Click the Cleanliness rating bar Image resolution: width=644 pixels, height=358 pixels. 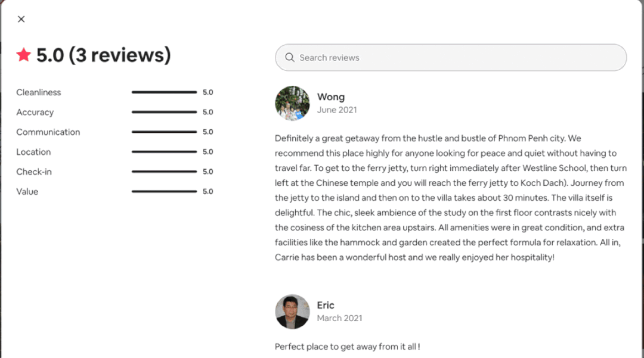[165, 92]
